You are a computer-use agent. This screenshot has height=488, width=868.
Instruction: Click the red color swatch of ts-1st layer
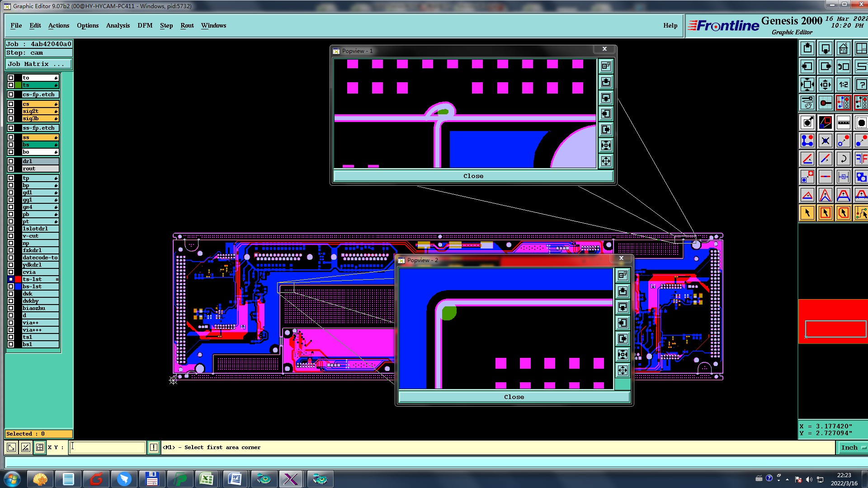(18, 279)
